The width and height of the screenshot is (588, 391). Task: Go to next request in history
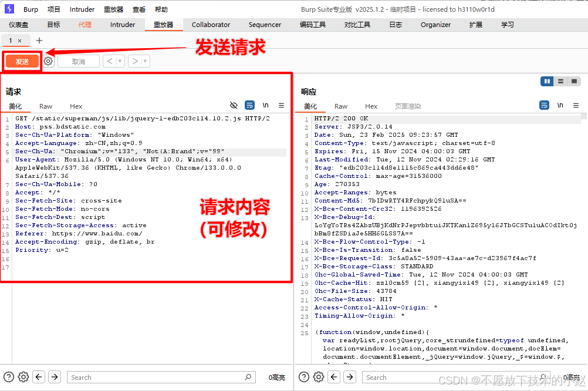coord(135,61)
